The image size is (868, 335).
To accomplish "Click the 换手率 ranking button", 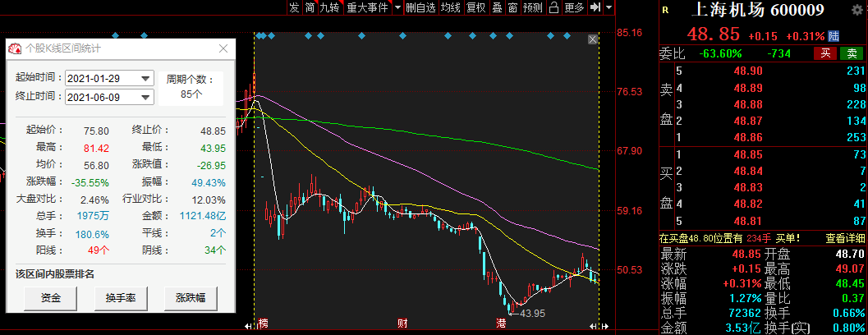I will pos(121,298).
